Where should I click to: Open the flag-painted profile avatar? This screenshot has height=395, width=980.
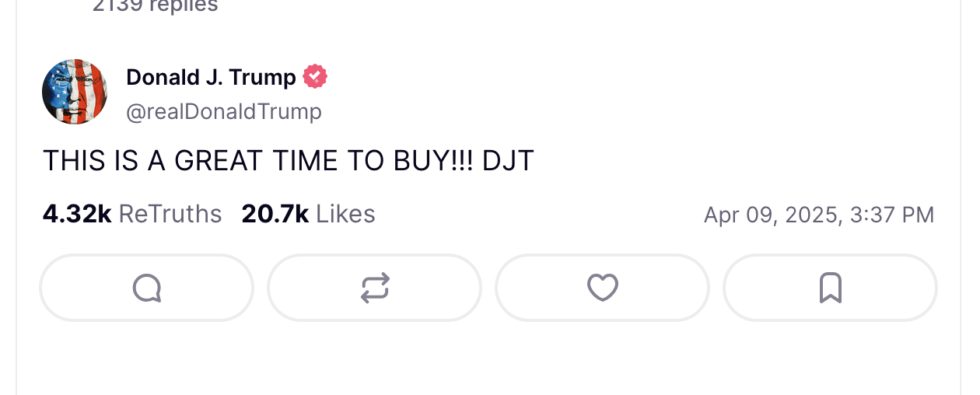click(75, 92)
